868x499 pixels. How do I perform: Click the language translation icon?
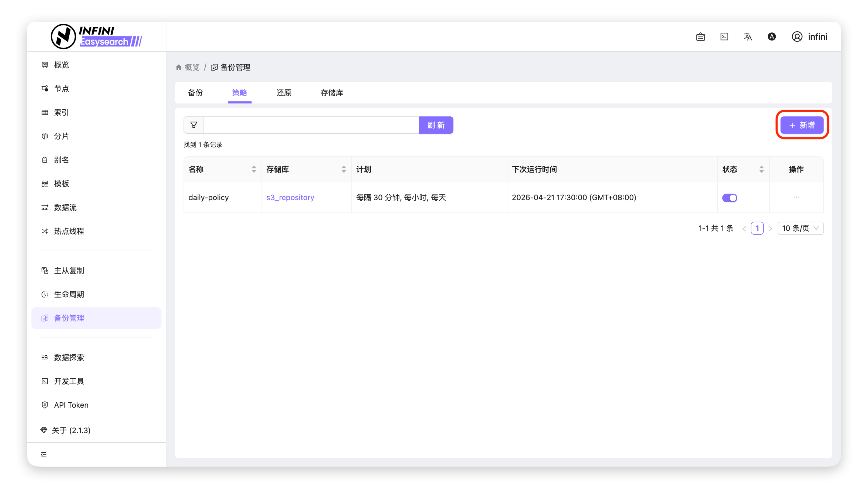[x=748, y=37]
